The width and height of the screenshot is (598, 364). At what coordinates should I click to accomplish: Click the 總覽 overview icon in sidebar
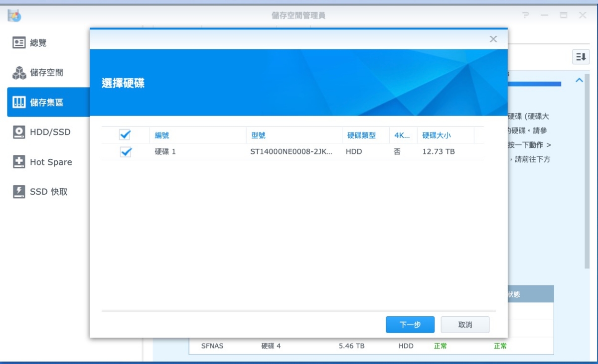click(x=19, y=43)
